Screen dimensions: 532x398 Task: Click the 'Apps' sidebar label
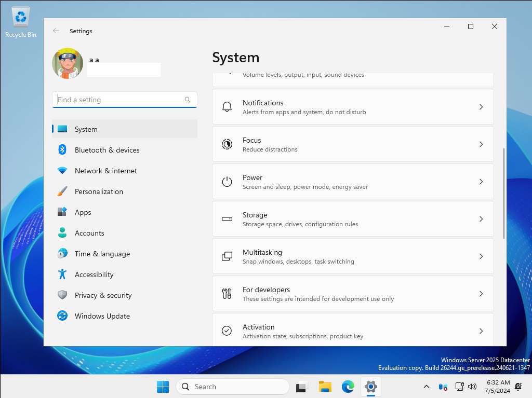[83, 212]
